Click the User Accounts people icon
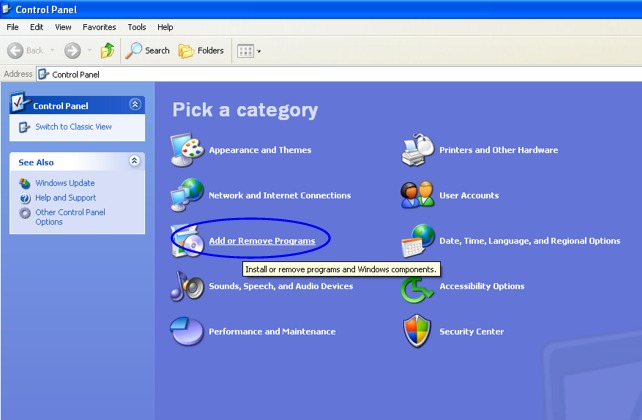This screenshot has height=420, width=642. pyautogui.click(x=418, y=195)
